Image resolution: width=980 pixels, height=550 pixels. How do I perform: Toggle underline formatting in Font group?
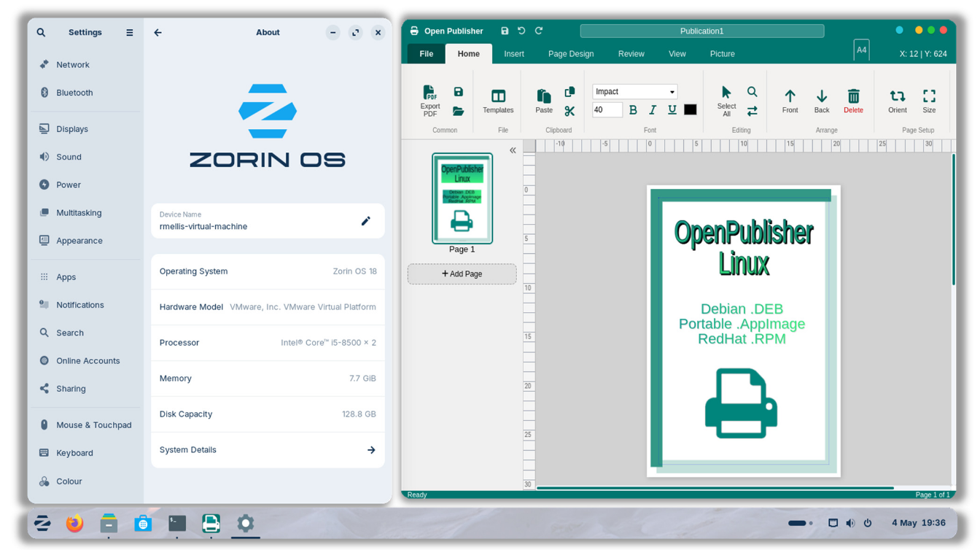click(x=672, y=110)
